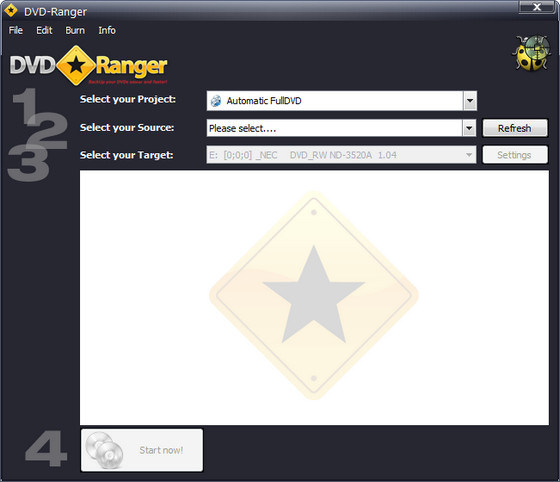Click the Refresh button
Viewport: 560px width, 482px height.
(515, 128)
